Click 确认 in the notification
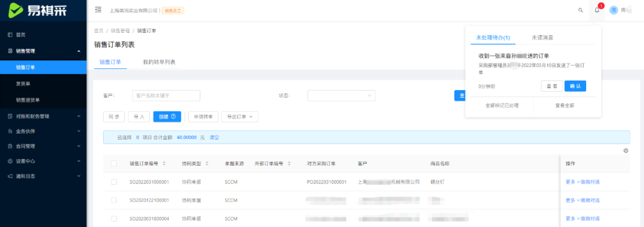Image resolution: width=644 pixels, height=227 pixels. click(x=575, y=86)
